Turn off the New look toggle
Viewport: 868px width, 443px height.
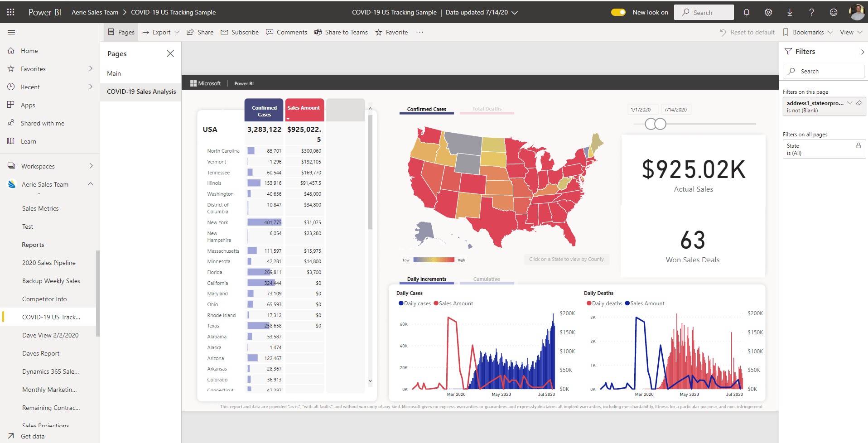[618, 12]
